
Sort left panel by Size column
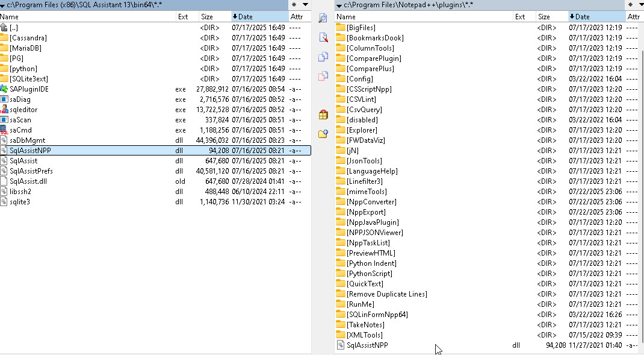[215, 17]
